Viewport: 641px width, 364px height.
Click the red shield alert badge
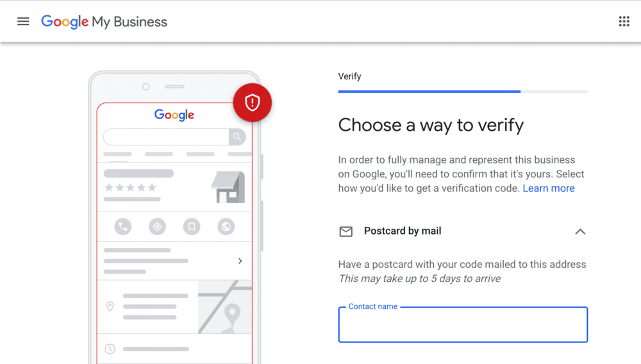tap(253, 103)
